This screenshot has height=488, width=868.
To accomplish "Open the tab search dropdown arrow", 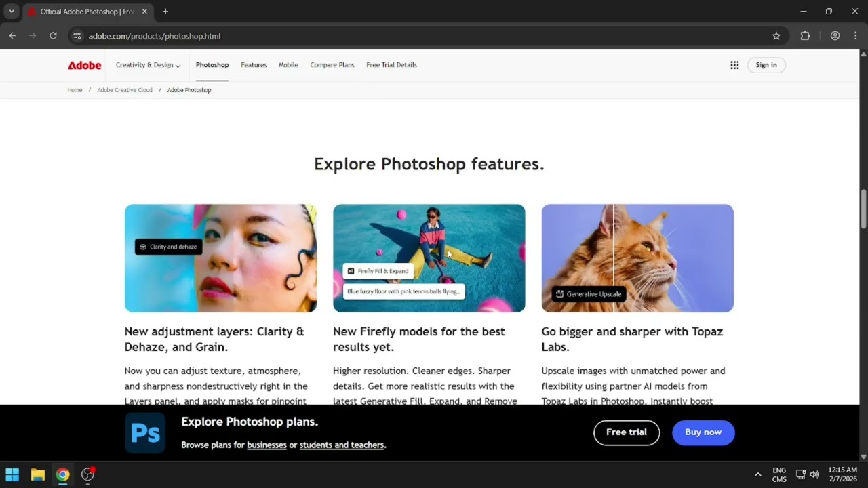I will click(x=12, y=12).
